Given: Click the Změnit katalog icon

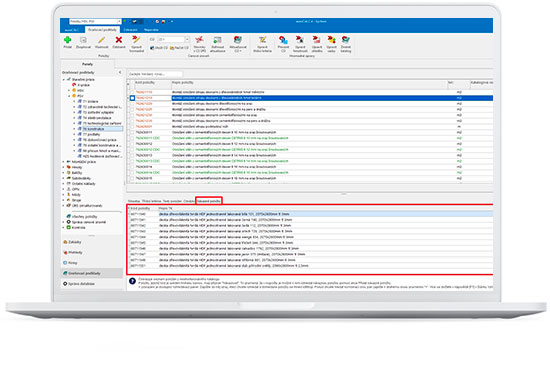Looking at the screenshot, I should pos(346,40).
